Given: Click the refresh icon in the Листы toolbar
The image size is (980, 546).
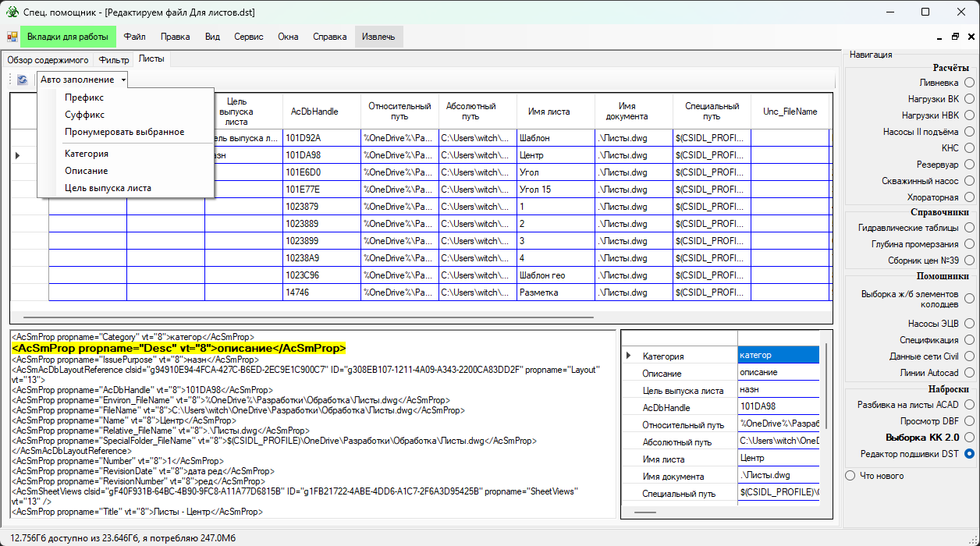Looking at the screenshot, I should click(x=23, y=80).
